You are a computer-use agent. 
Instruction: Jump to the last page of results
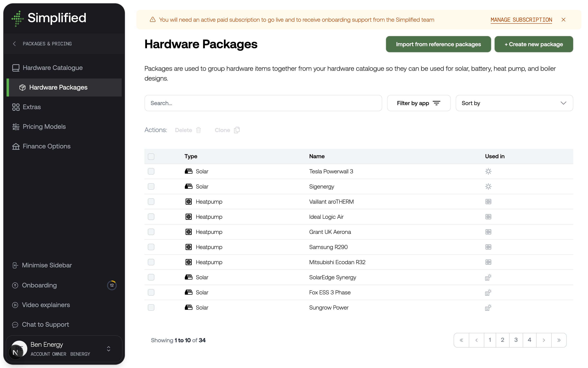click(x=559, y=340)
